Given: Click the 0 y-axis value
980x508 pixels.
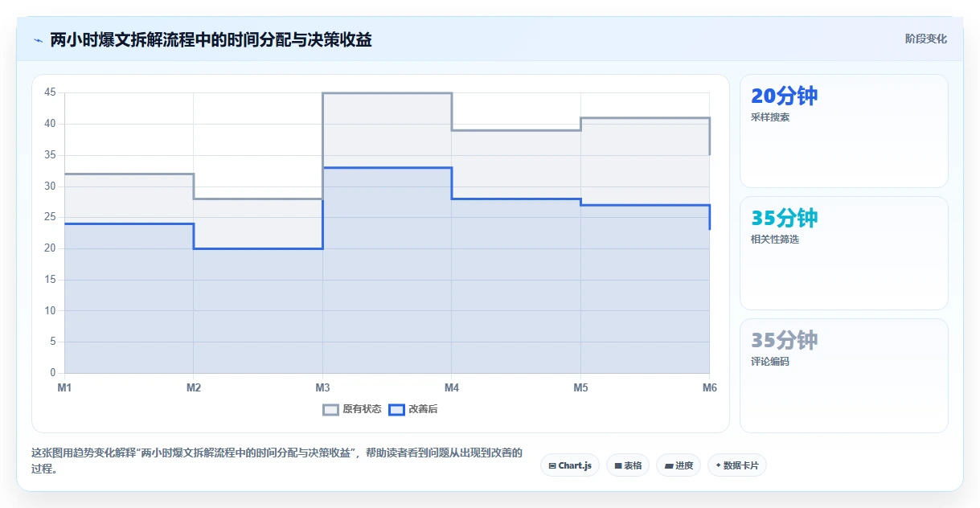Looking at the screenshot, I should click(x=53, y=373).
